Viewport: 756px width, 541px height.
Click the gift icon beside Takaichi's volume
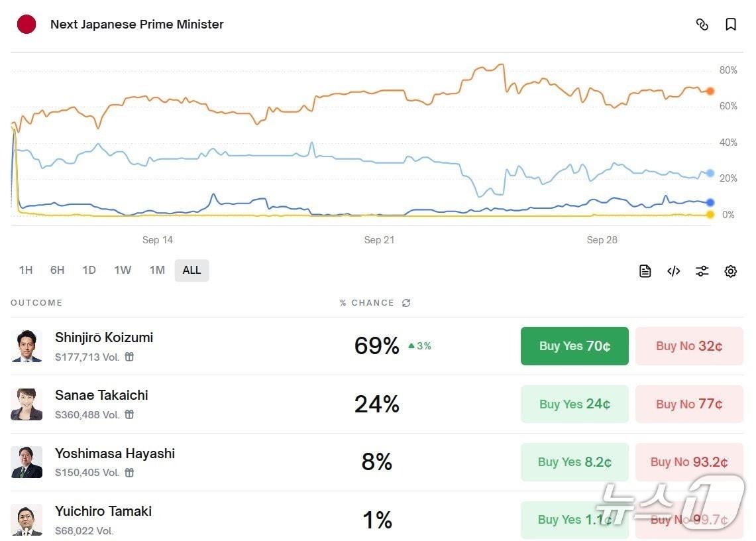pos(129,414)
